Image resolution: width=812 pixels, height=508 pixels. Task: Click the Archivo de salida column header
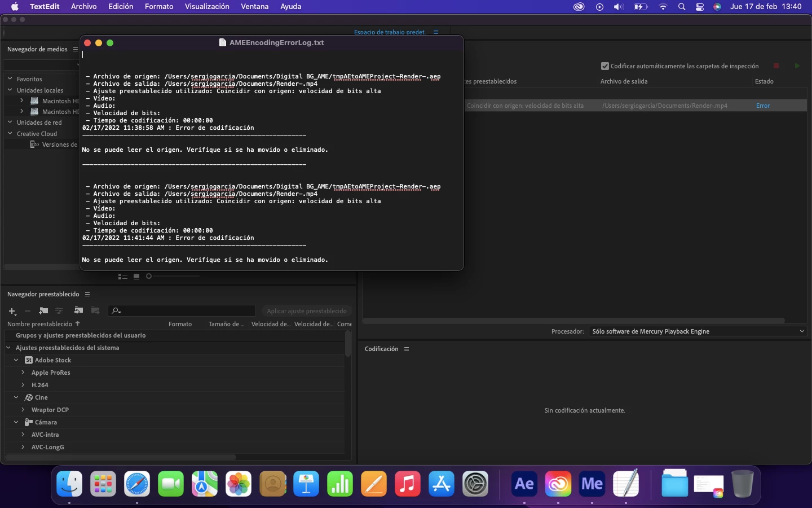point(624,81)
